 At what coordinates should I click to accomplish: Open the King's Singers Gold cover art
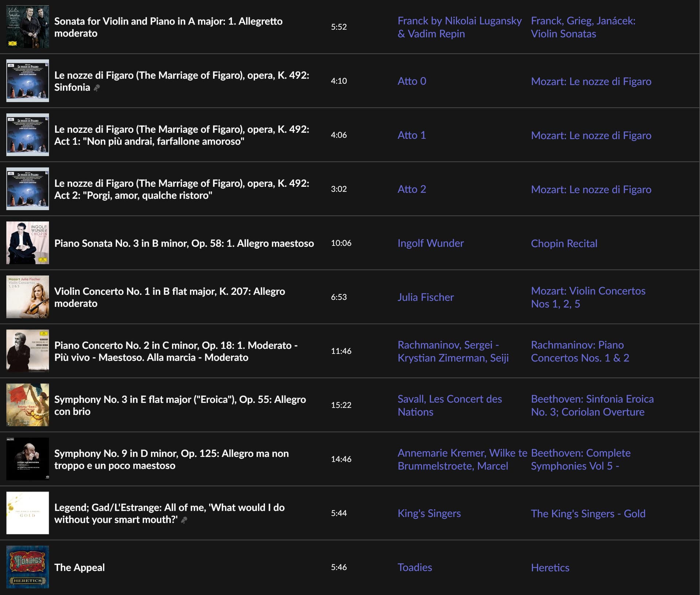click(x=28, y=513)
